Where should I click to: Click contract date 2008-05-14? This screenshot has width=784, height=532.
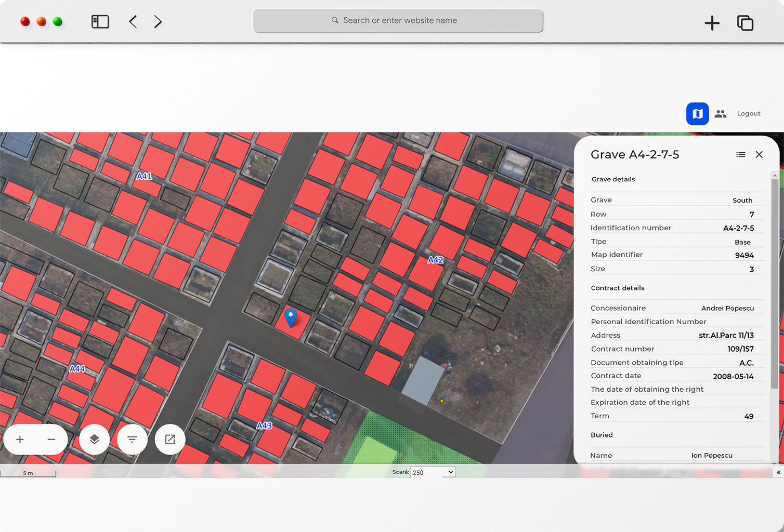pos(733,377)
